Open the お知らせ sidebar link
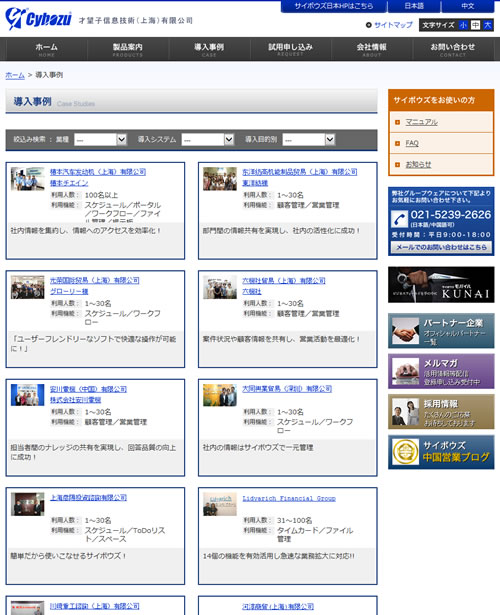Viewport: 500px width, 615px height. point(418,164)
